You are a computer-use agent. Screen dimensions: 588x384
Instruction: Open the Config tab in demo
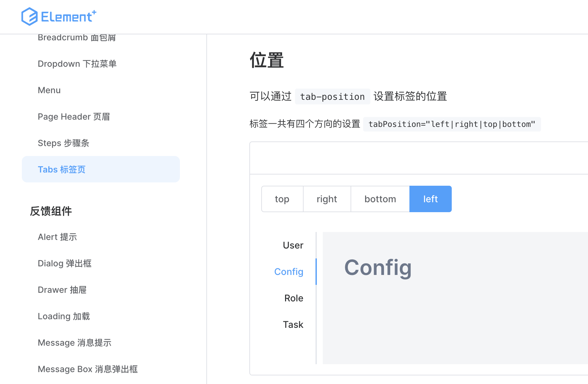pyautogui.click(x=289, y=271)
